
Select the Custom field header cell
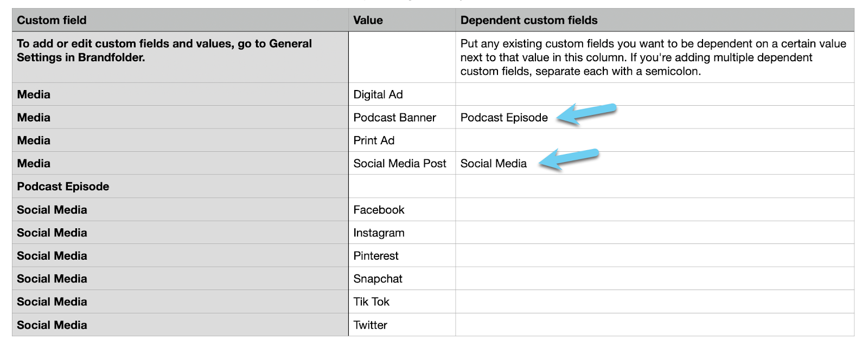coord(180,20)
